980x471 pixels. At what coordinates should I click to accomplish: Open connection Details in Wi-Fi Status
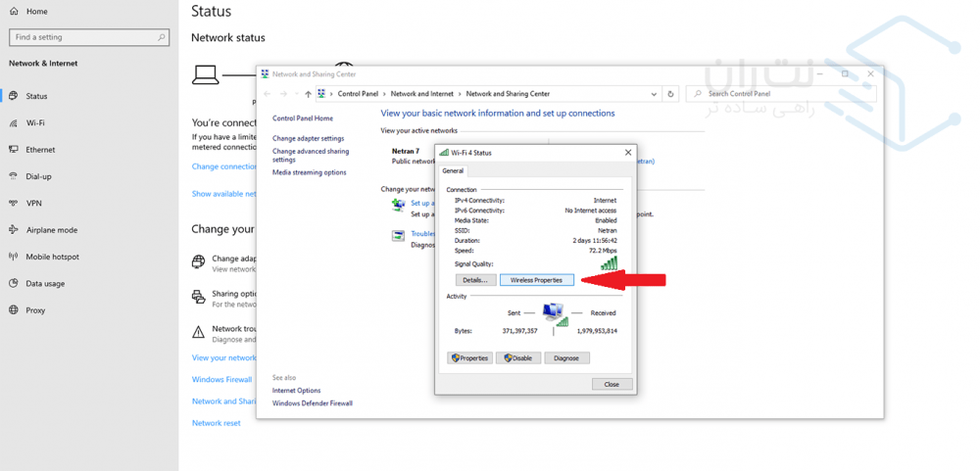coord(474,280)
